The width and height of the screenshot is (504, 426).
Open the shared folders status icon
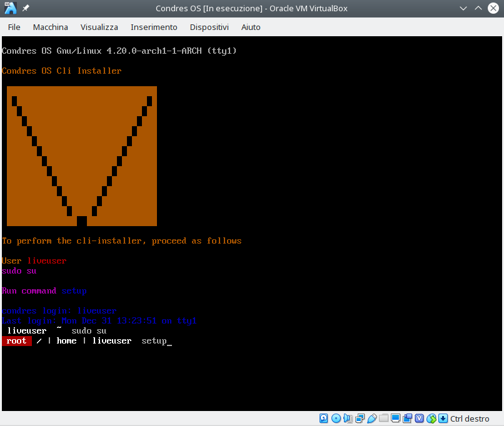click(x=383, y=419)
